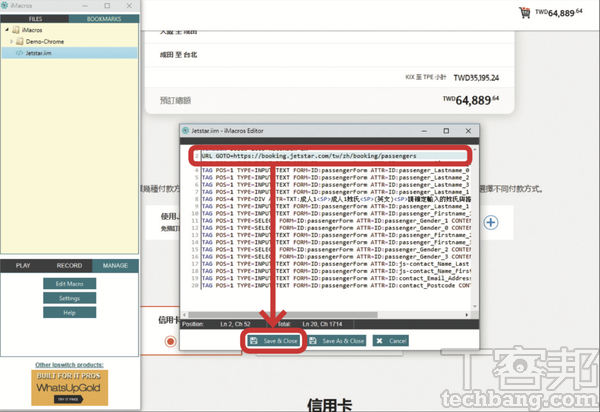600x412 pixels.
Task: Switch to the FILES tab
Action: pos(35,19)
